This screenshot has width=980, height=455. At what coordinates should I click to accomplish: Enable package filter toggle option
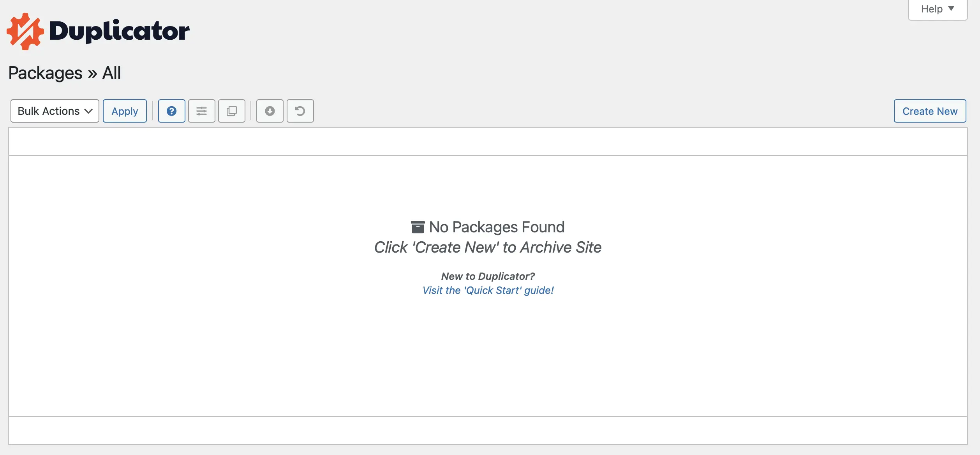201,111
